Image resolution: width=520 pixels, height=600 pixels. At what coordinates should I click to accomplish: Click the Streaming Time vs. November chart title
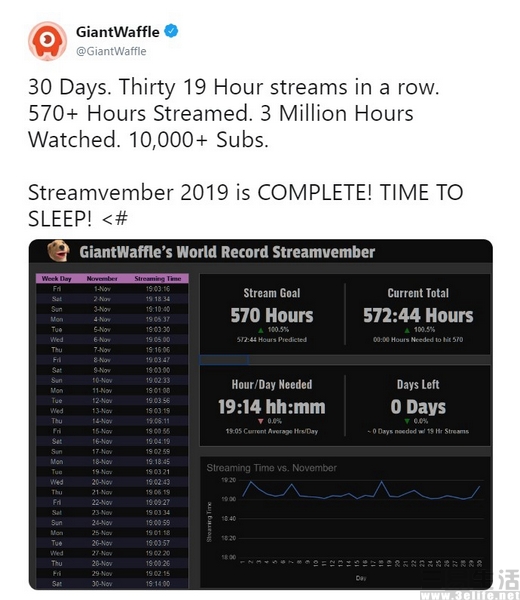point(272,468)
